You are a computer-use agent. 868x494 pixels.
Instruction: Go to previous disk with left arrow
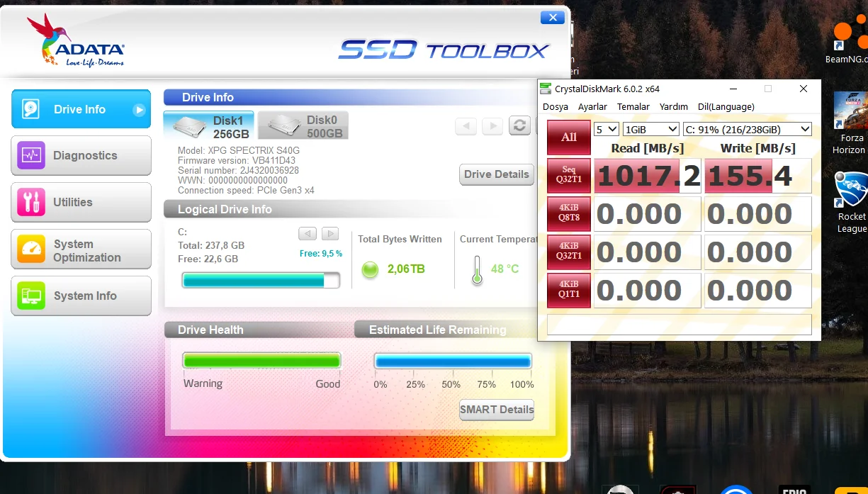click(x=466, y=126)
